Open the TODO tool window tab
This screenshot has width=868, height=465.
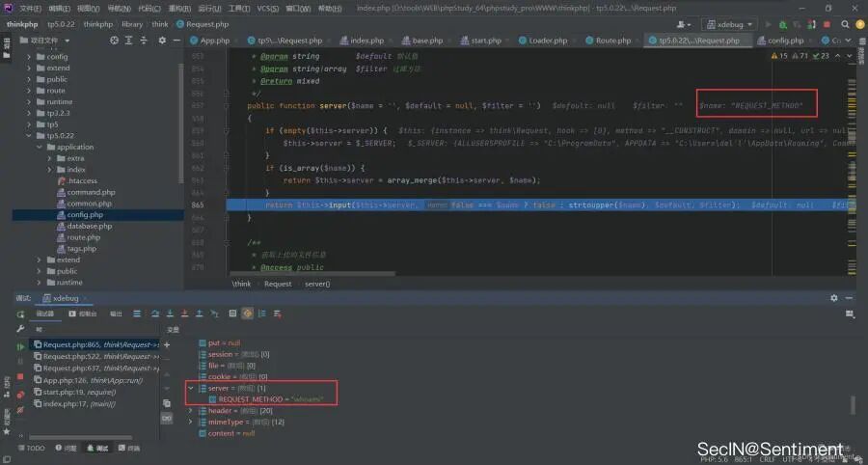pos(31,448)
